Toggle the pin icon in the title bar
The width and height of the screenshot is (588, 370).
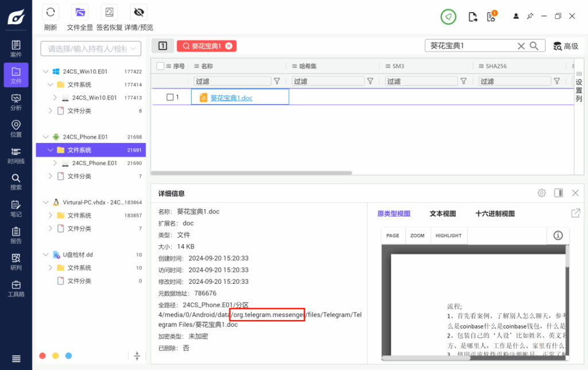[x=531, y=16]
